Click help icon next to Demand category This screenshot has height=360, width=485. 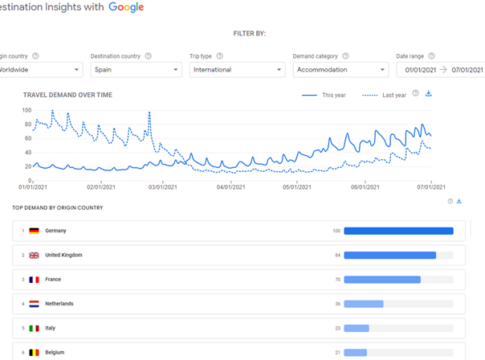[346, 56]
